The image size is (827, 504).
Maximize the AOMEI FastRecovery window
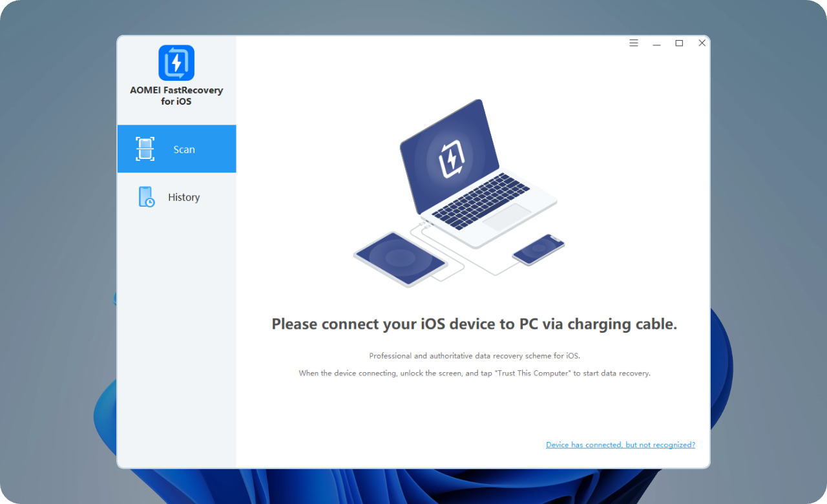[679, 43]
